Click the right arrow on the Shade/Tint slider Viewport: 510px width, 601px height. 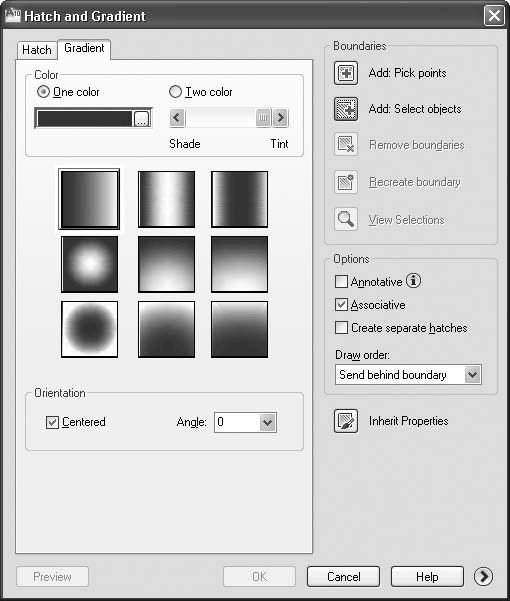click(x=280, y=117)
